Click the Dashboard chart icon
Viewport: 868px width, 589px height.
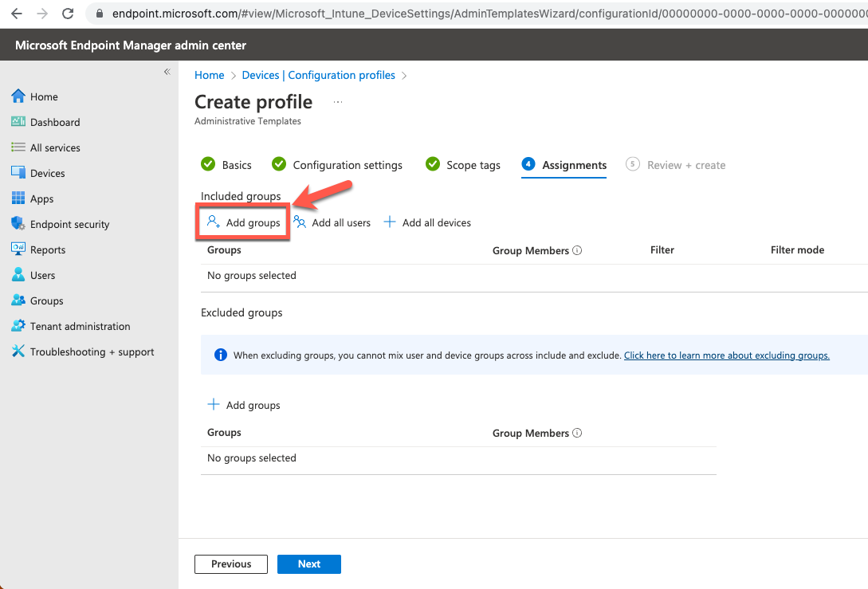[x=18, y=122]
